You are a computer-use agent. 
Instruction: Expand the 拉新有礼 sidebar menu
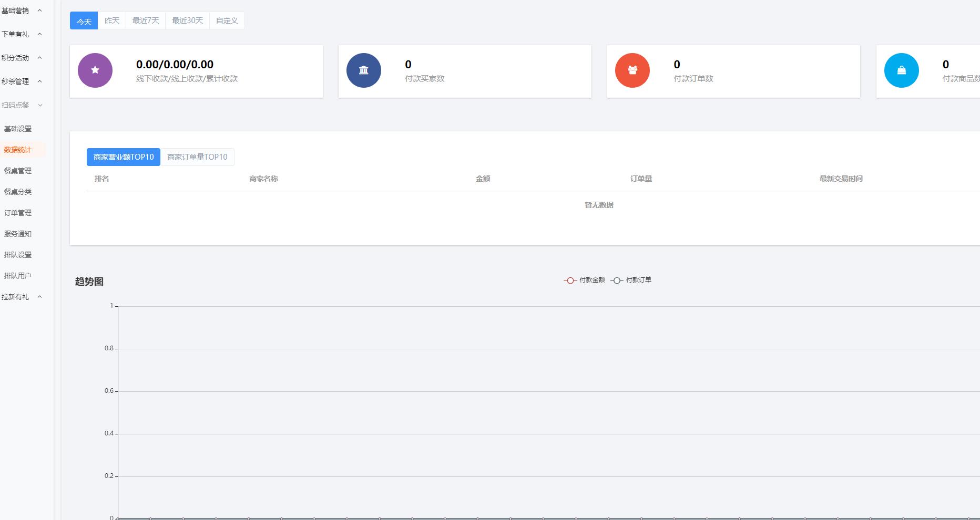(x=22, y=297)
